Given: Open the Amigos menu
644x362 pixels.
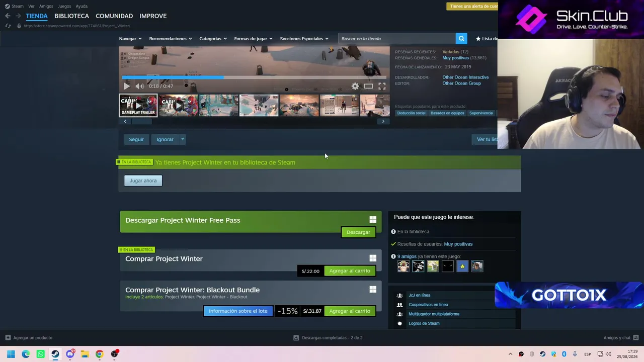Looking at the screenshot, I should (46, 6).
